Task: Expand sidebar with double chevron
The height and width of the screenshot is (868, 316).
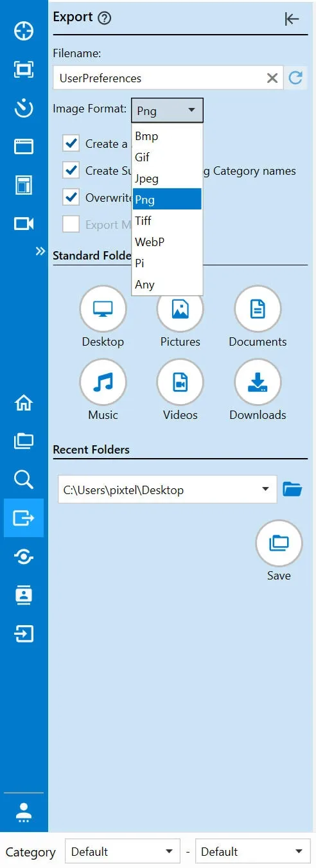Action: pos(40,251)
